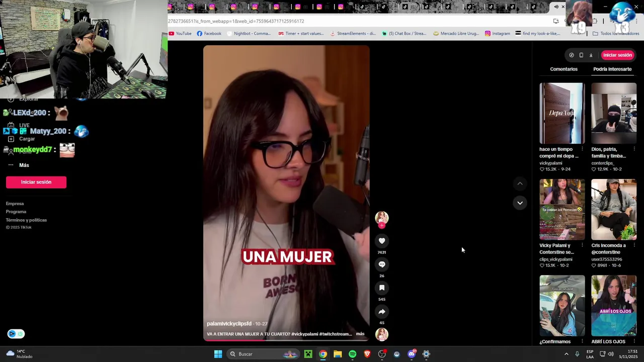The width and height of the screenshot is (644, 362).
Task: Click the browser address bar URL
Action: tap(236, 21)
